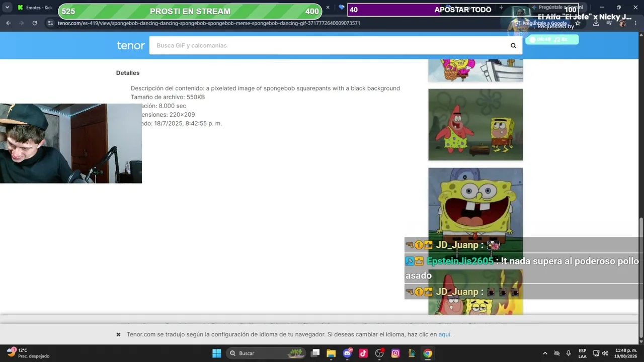Click the 'Detalles' heading

128,73
